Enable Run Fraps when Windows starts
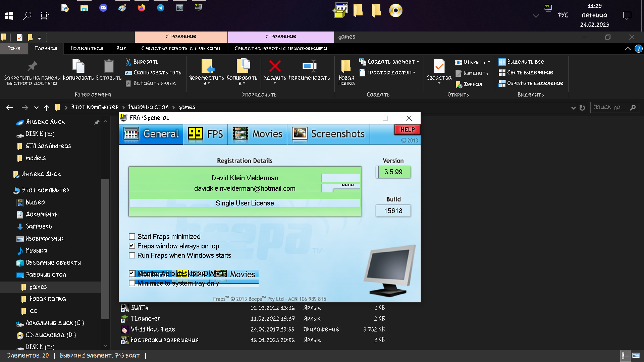The height and width of the screenshot is (362, 644). tap(132, 255)
